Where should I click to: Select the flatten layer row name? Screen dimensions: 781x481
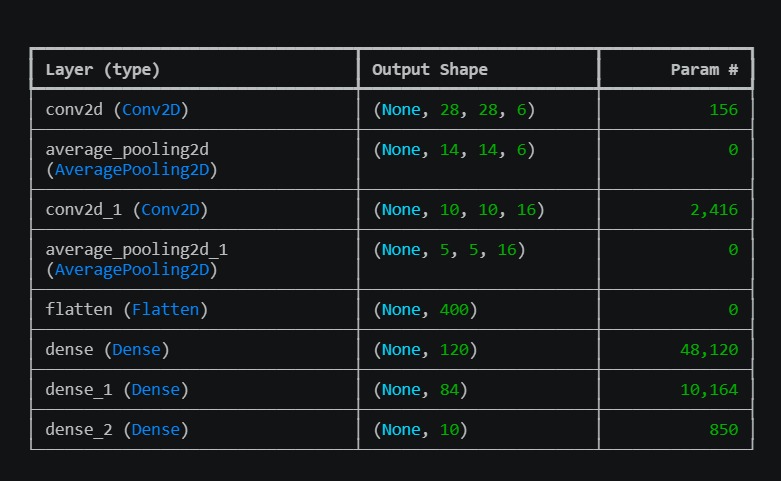pos(78,310)
